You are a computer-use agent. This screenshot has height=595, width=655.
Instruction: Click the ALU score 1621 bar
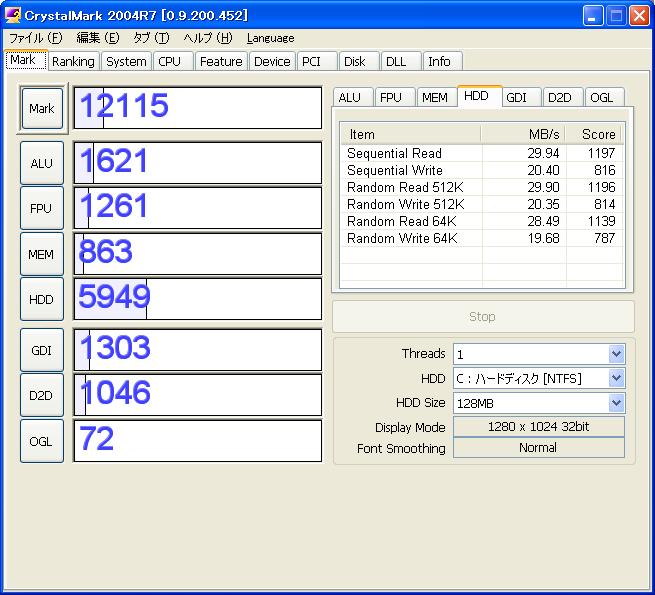[x=198, y=163]
